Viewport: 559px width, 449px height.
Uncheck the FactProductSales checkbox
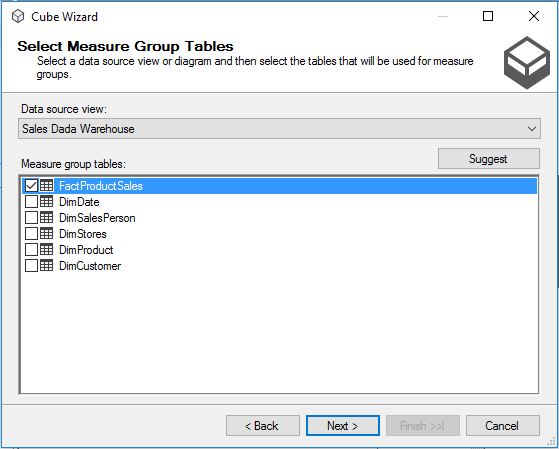point(31,185)
